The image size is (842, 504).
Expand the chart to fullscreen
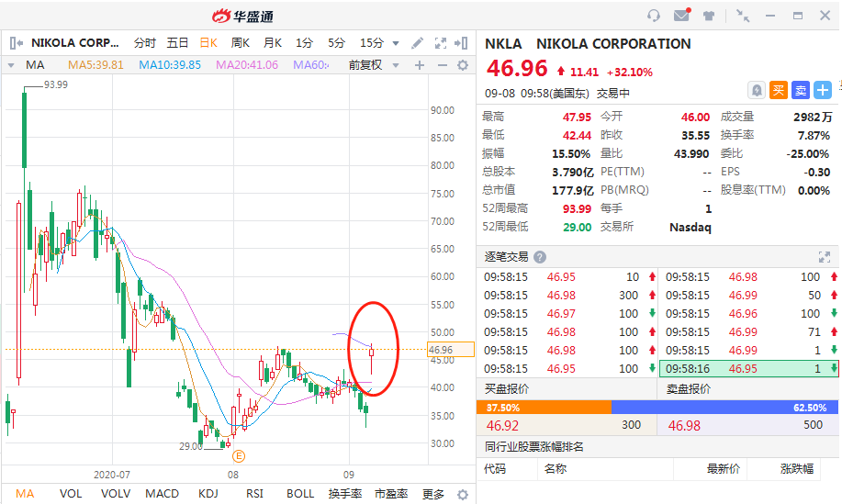(x=441, y=43)
